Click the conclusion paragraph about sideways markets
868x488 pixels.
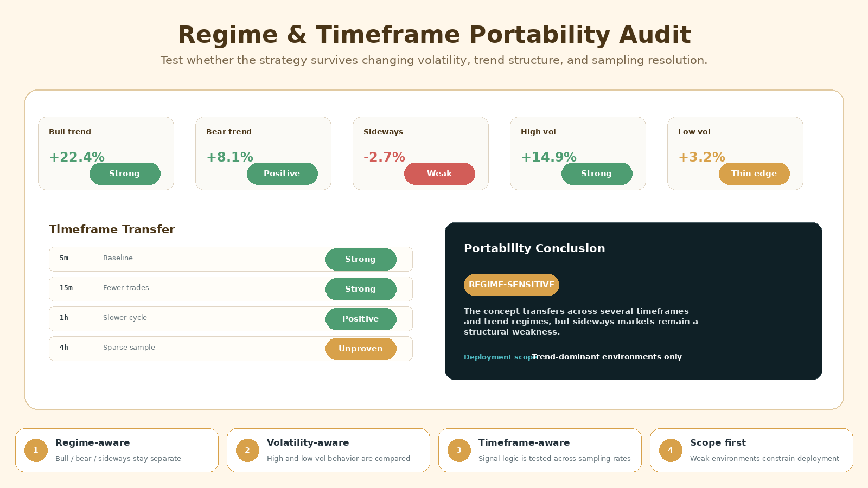581,322
